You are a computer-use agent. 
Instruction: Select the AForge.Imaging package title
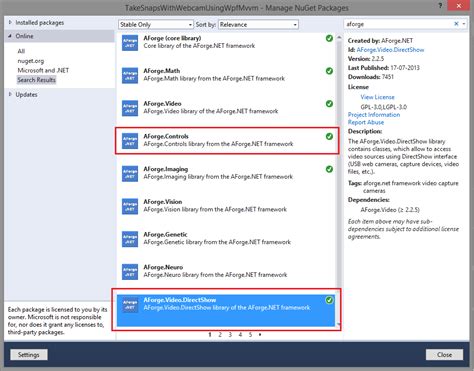point(166,169)
